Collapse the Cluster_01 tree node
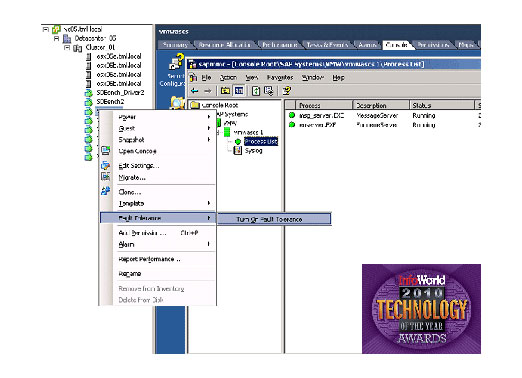Viewport: 522px width, 378px height. (x=67, y=48)
